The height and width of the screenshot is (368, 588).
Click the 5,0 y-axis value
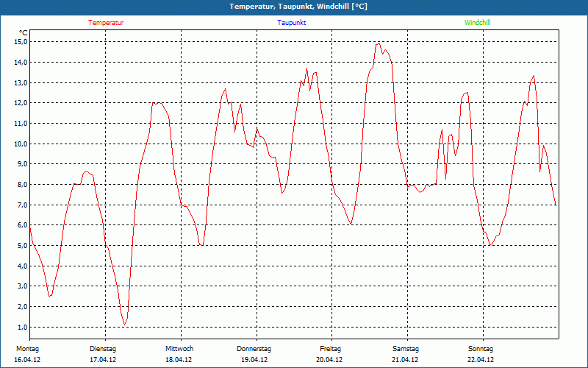pyautogui.click(x=22, y=246)
